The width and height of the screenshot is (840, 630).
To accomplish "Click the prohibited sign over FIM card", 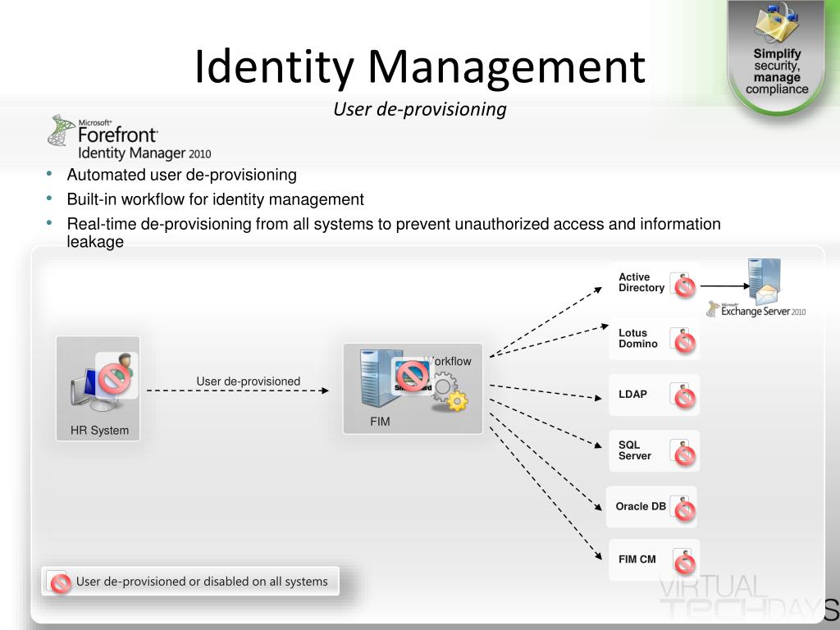I will (413, 376).
